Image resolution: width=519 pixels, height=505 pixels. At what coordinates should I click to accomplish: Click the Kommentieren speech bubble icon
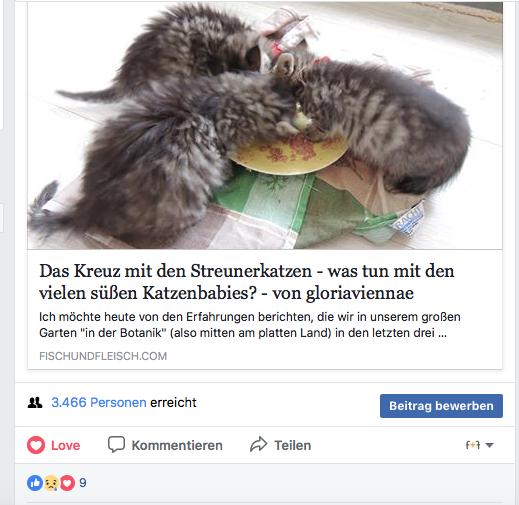[116, 444]
